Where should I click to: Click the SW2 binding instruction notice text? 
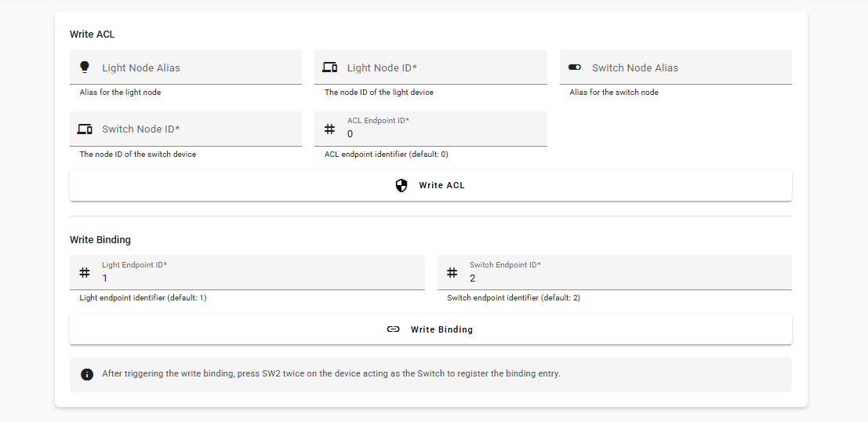pos(331,374)
